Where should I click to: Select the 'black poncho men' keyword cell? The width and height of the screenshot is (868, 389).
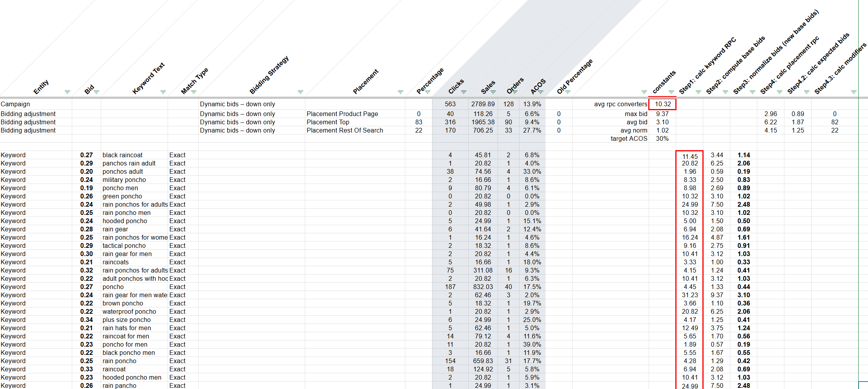[x=135, y=353]
